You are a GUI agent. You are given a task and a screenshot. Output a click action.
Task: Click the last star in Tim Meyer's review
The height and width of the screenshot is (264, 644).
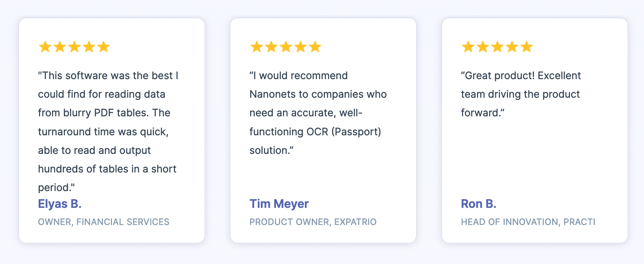pos(315,47)
